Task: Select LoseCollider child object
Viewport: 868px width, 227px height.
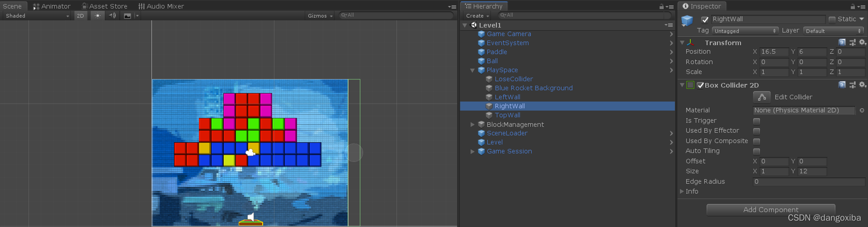Action: (x=514, y=79)
